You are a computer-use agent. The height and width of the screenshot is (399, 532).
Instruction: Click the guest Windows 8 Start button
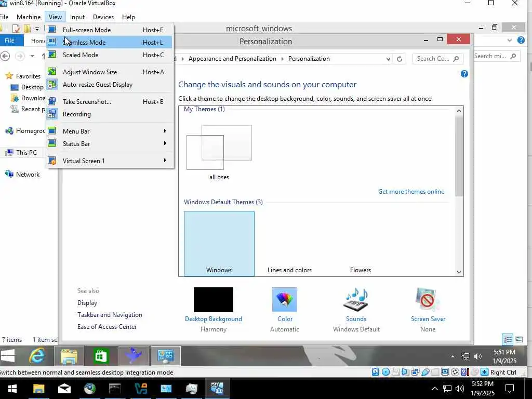coord(8,356)
